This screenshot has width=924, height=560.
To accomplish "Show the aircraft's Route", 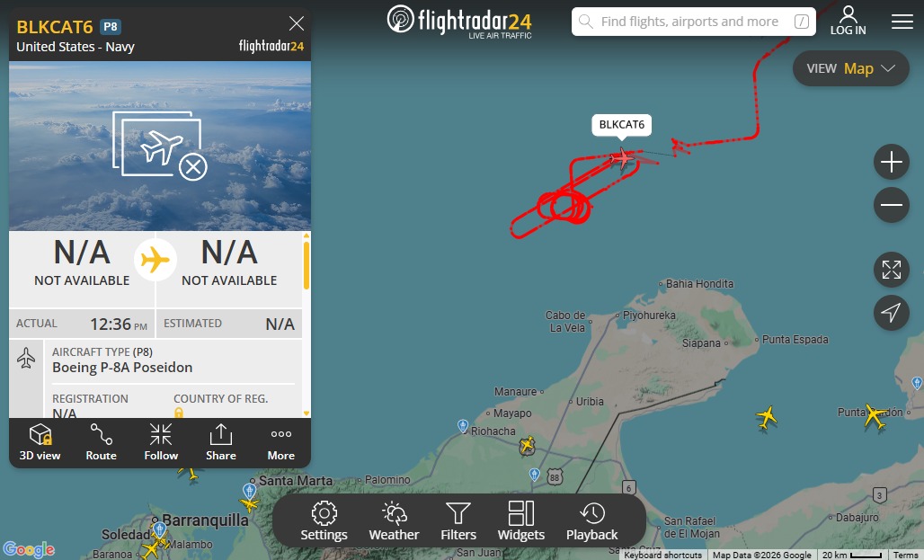I will [x=101, y=442].
